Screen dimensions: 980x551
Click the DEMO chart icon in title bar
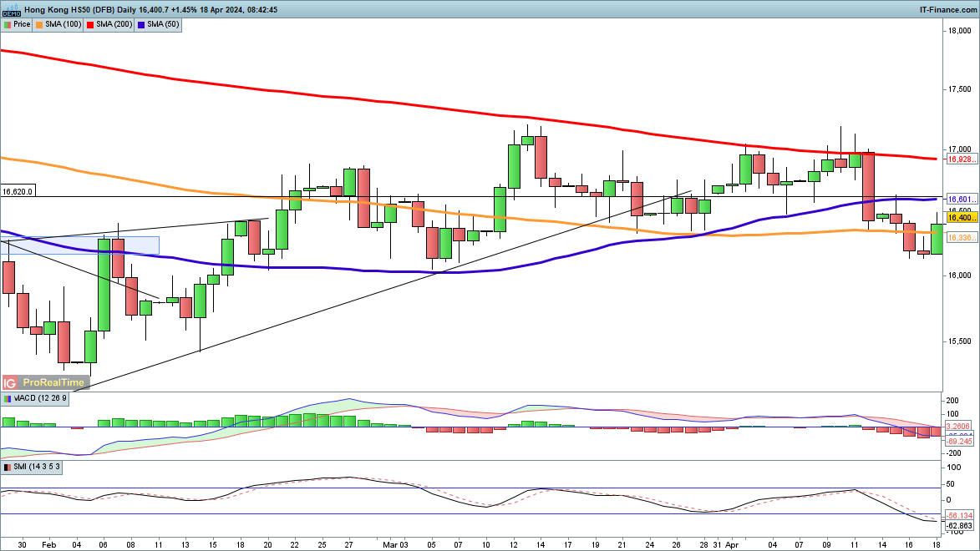11,9
